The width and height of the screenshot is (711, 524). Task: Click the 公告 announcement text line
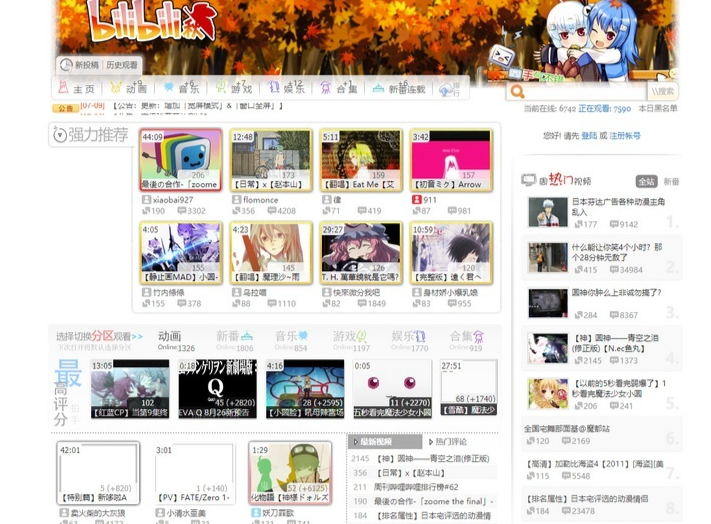198,106
